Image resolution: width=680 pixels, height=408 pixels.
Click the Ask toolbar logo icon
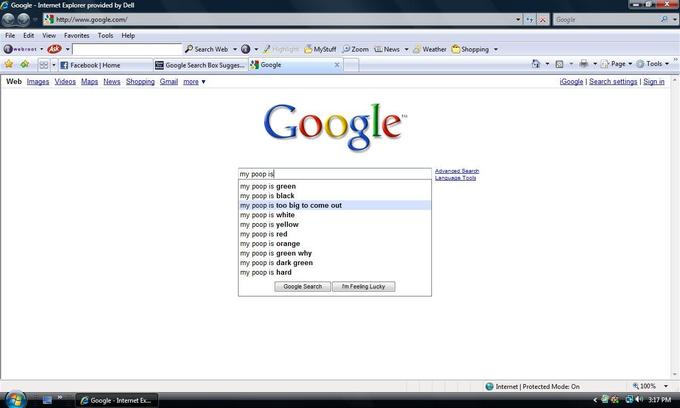point(54,49)
